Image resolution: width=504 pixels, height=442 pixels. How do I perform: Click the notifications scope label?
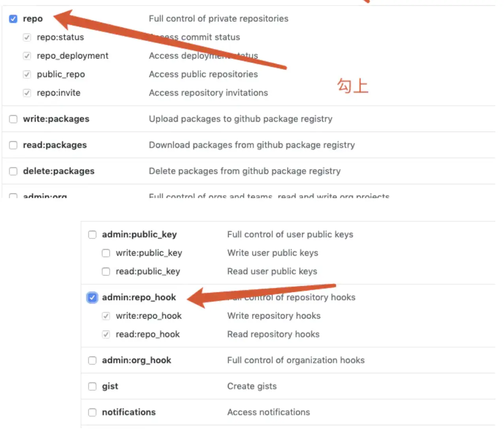coord(129,412)
